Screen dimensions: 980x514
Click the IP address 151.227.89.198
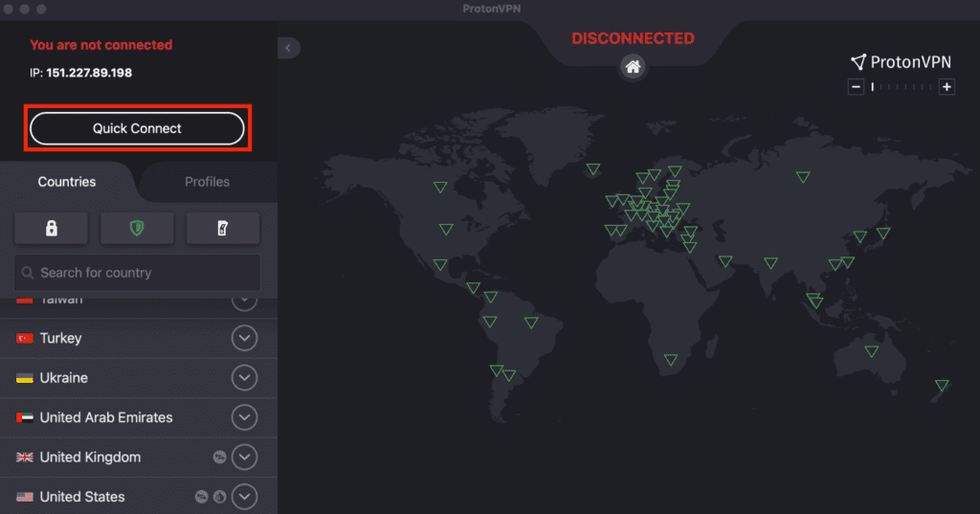click(x=89, y=73)
